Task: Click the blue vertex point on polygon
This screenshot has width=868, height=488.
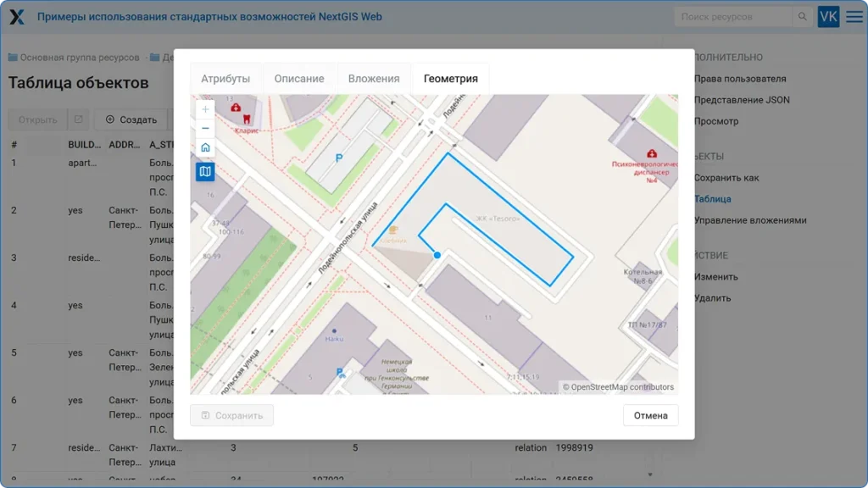Action: (437, 254)
